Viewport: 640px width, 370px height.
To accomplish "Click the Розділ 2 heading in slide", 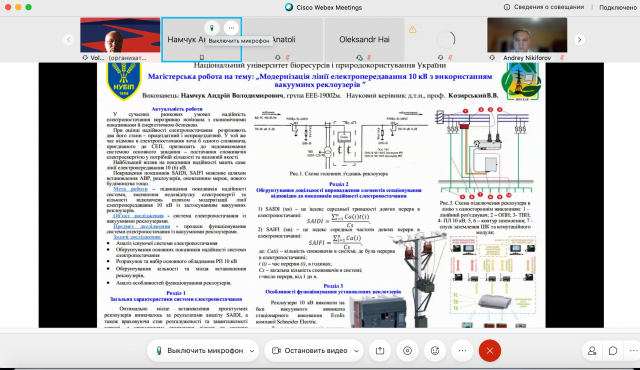I will (338, 184).
